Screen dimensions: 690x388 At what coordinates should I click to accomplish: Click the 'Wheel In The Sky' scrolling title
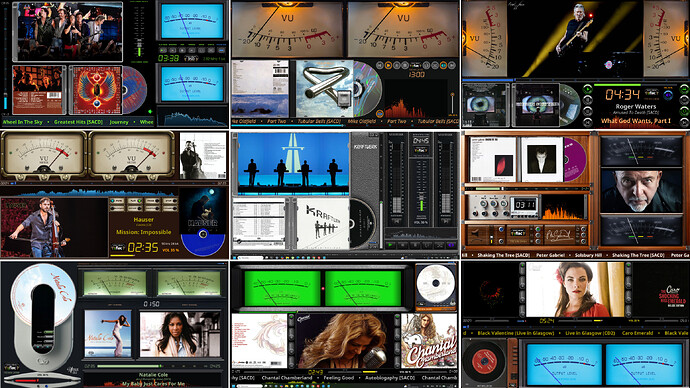point(22,122)
